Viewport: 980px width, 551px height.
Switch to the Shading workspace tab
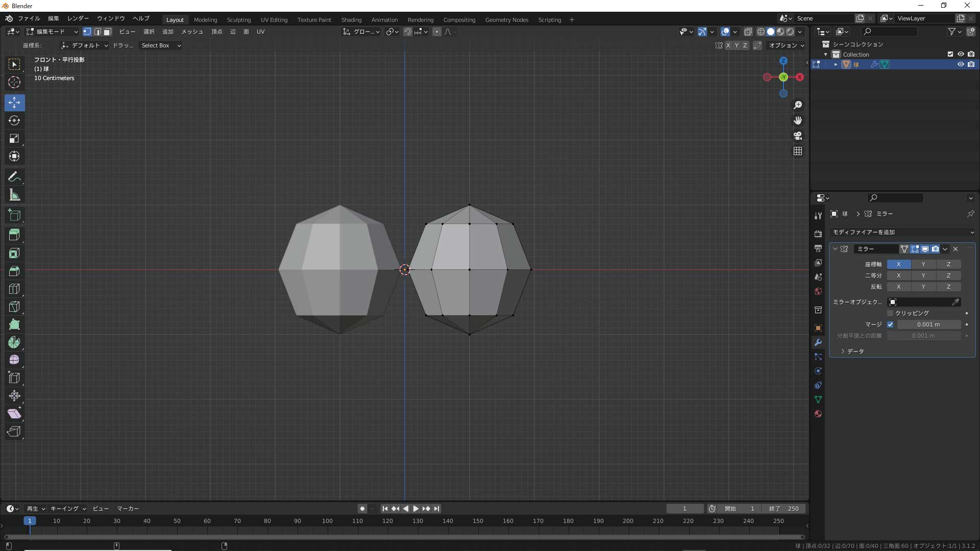pos(351,19)
